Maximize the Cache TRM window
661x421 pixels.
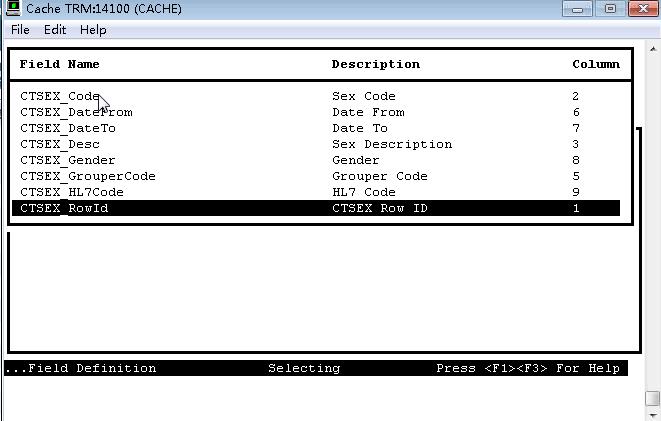[610, 9]
